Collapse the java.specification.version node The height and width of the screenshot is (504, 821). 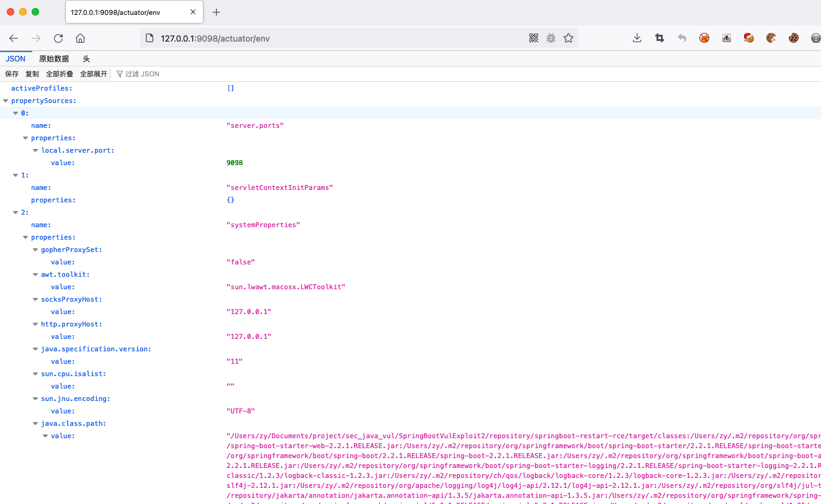(x=35, y=349)
